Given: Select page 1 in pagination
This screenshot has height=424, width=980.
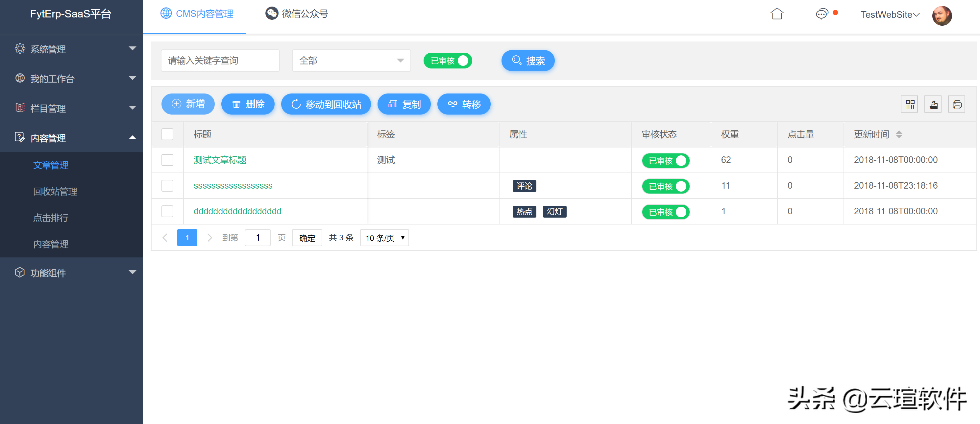Looking at the screenshot, I should point(187,238).
